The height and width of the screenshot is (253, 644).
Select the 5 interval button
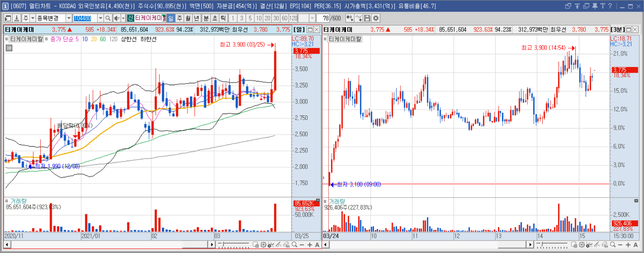pos(250,18)
